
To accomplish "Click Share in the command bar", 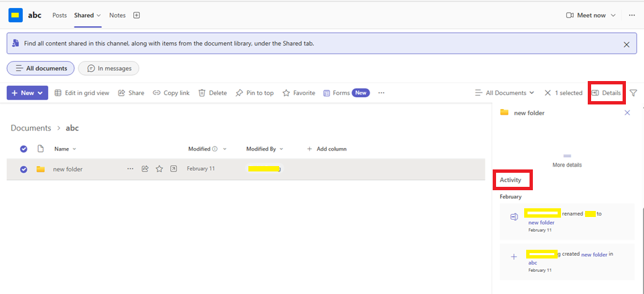I will click(131, 93).
